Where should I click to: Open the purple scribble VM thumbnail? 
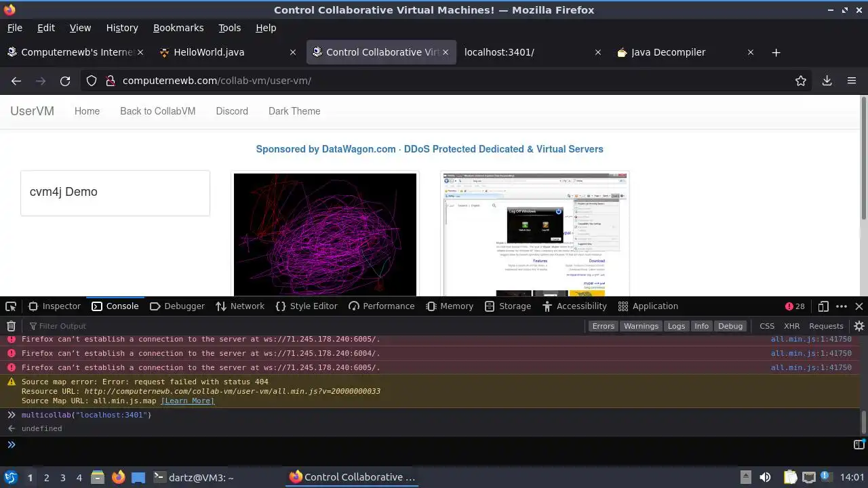(x=325, y=235)
